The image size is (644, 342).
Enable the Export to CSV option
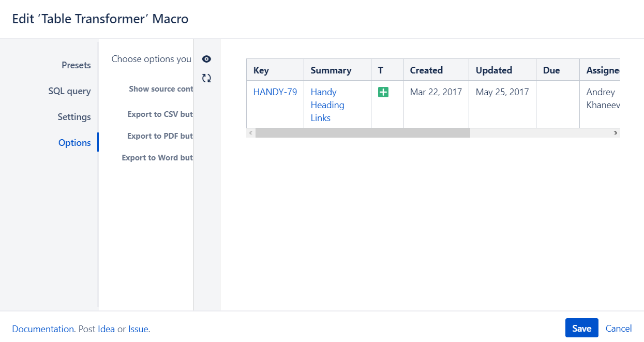(x=160, y=114)
